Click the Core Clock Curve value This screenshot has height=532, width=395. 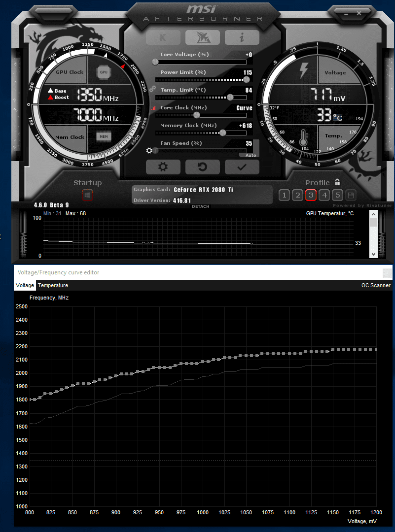point(244,108)
